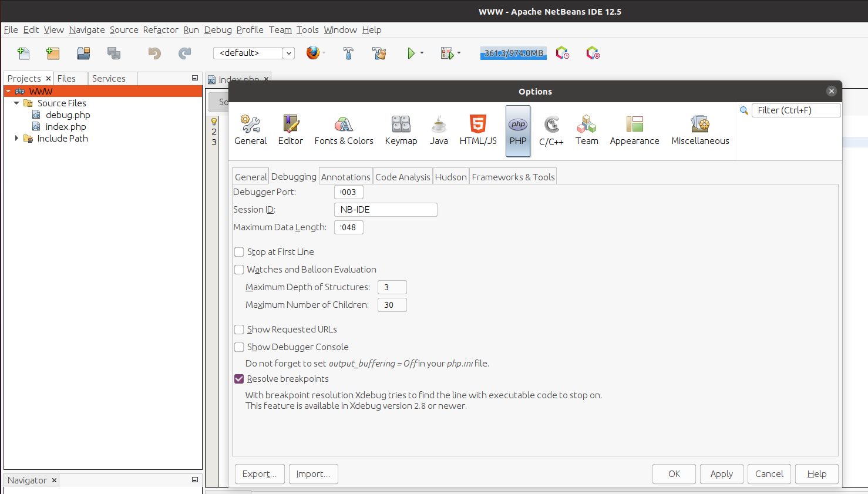Click the Undo arrow icon
The height and width of the screenshot is (494, 868).
point(154,53)
